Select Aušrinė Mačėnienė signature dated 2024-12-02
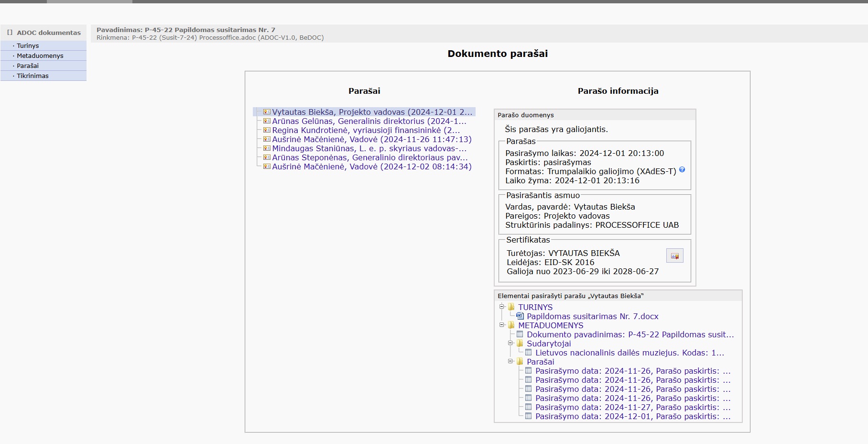The width and height of the screenshot is (868, 444). click(x=371, y=167)
